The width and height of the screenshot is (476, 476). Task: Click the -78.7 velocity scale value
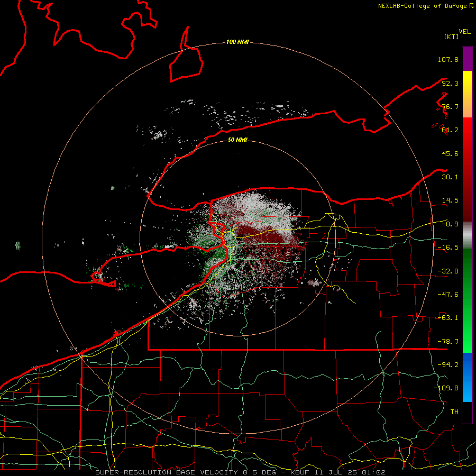click(x=448, y=342)
